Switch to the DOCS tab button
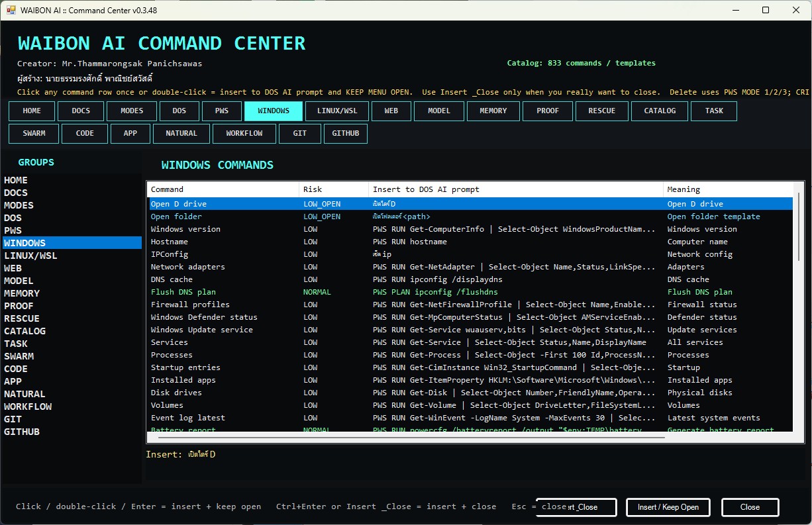The height and width of the screenshot is (525, 812). [x=81, y=111]
